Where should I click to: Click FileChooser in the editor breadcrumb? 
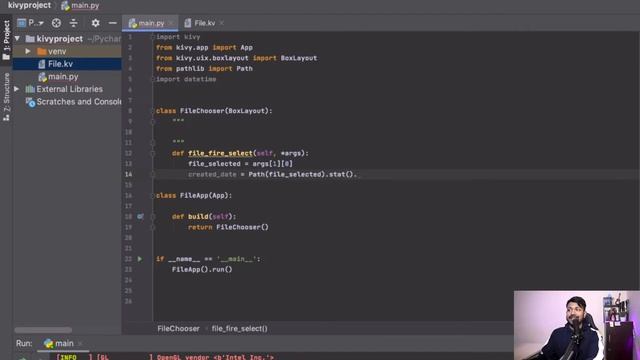click(178, 329)
